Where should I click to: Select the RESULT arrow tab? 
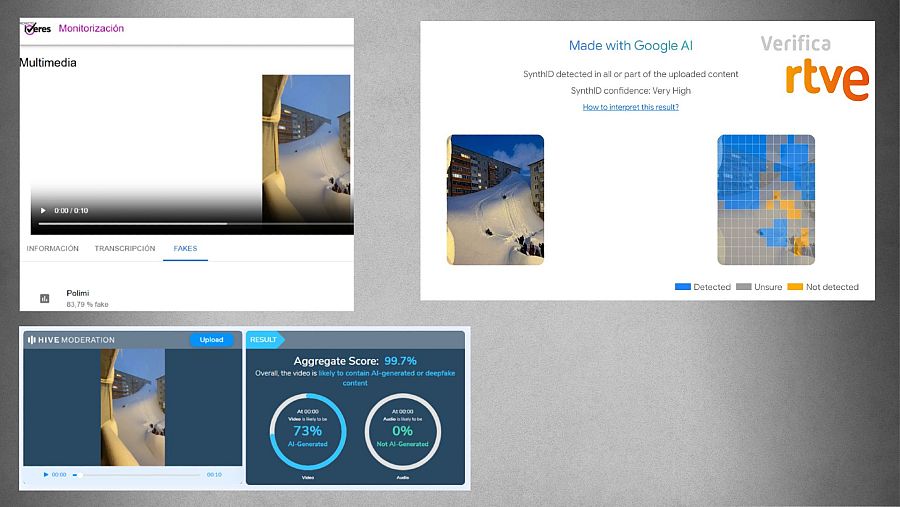(x=265, y=340)
